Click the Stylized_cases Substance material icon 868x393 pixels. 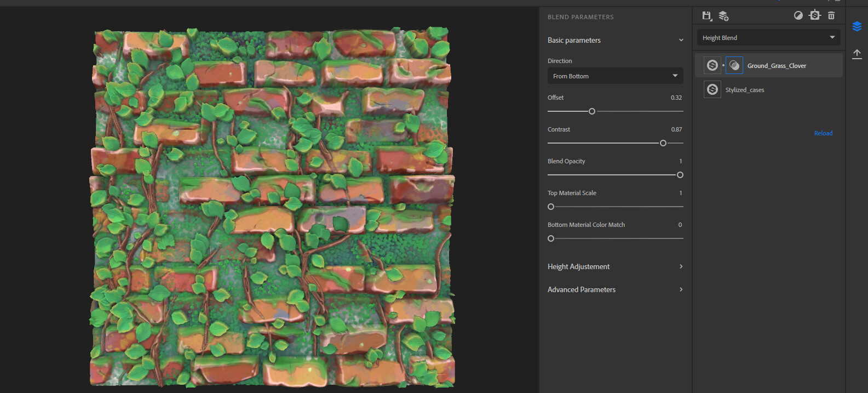tap(712, 89)
